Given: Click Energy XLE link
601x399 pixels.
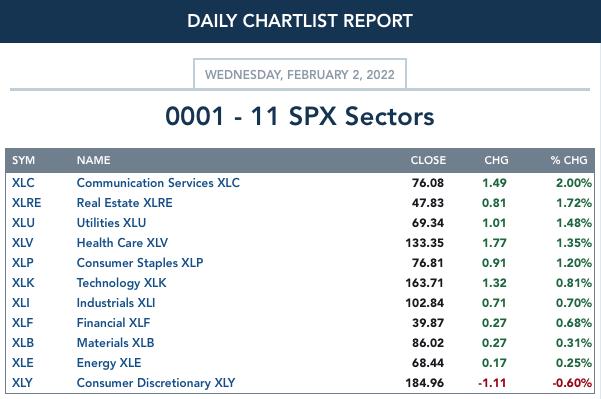Looking at the screenshot, I should coord(109,363).
